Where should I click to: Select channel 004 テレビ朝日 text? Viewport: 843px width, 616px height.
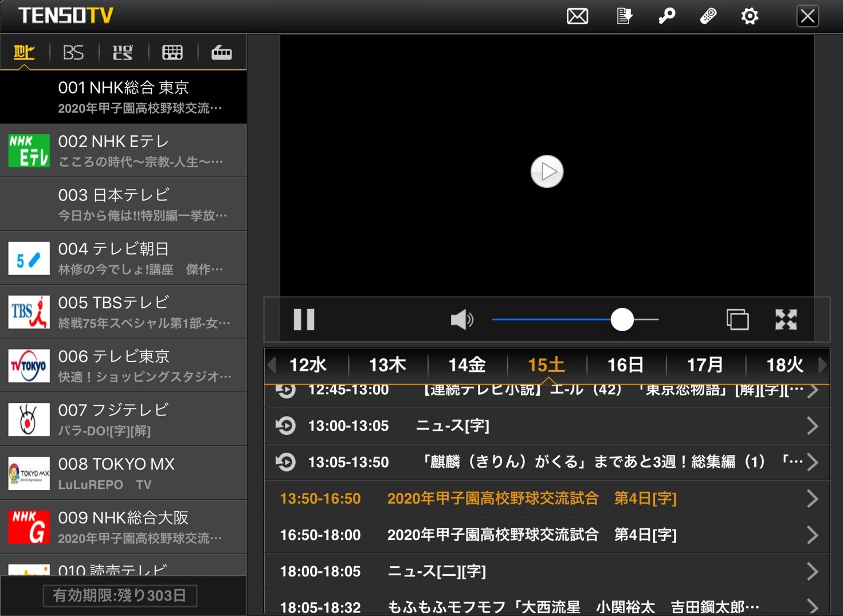(113, 249)
